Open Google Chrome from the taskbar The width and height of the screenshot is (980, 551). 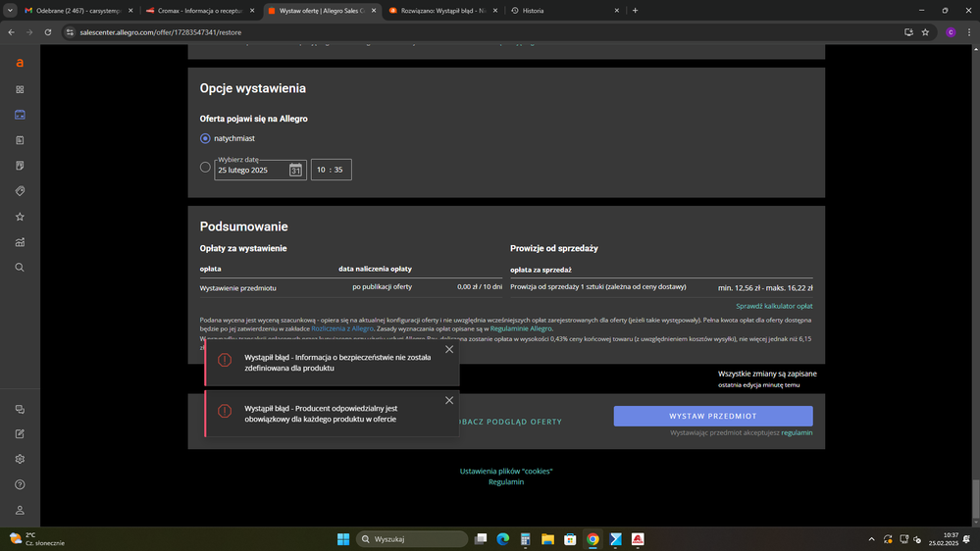pyautogui.click(x=593, y=539)
